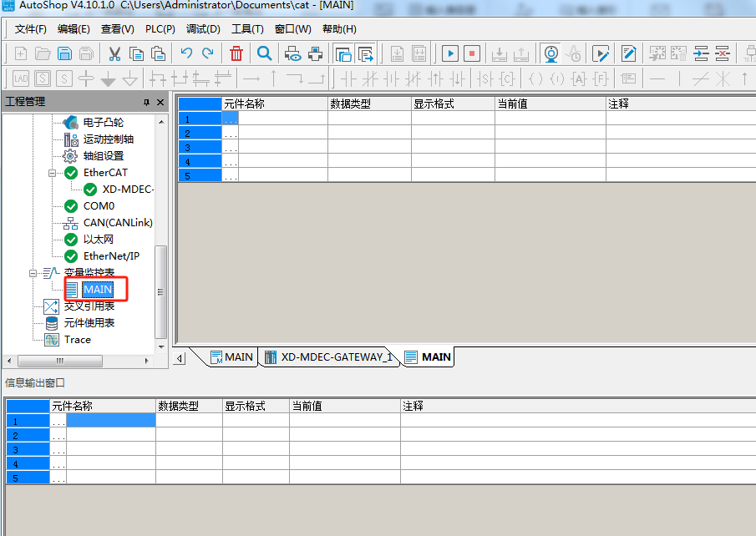756x536 pixels.
Task: Click the Copy icon in toolbar
Action: click(136, 53)
